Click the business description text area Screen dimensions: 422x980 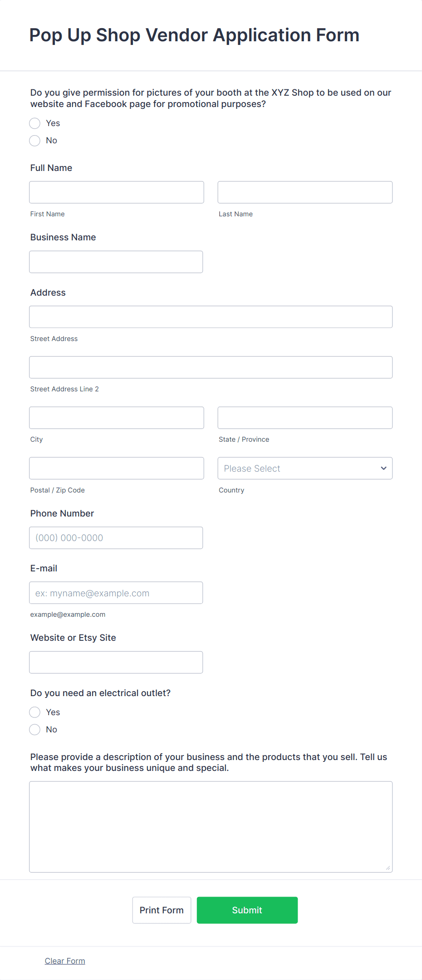point(211,826)
